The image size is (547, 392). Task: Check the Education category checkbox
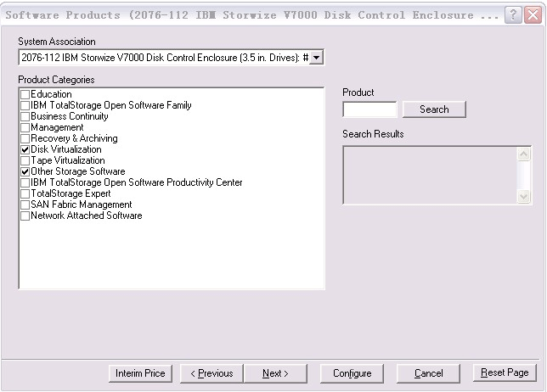point(25,94)
